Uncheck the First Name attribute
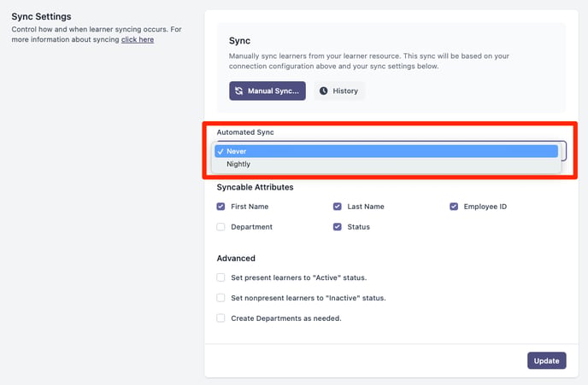 click(x=220, y=207)
